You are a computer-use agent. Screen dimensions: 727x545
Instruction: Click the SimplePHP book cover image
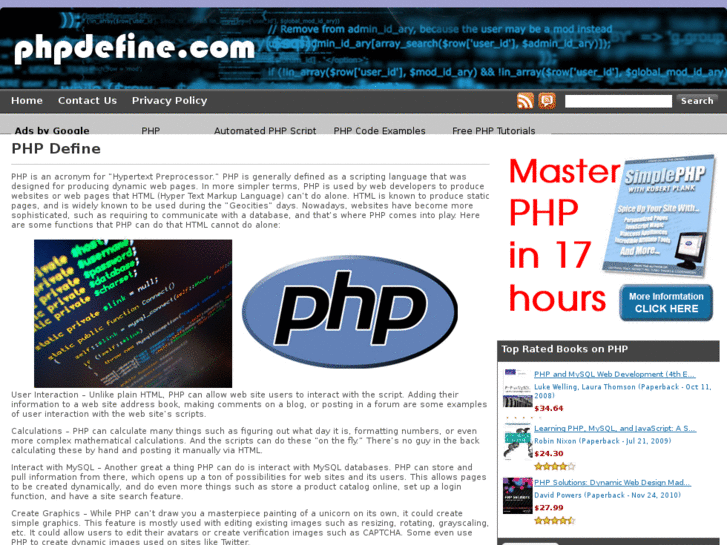pos(660,215)
